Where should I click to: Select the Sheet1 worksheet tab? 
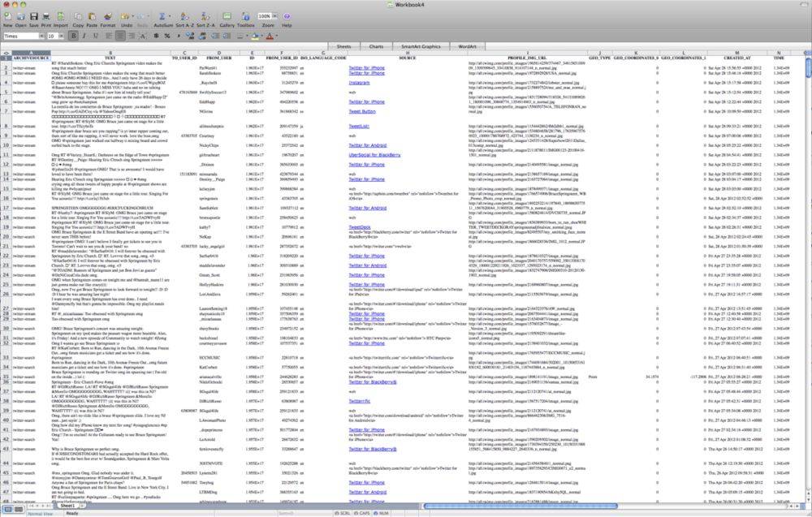(x=67, y=506)
